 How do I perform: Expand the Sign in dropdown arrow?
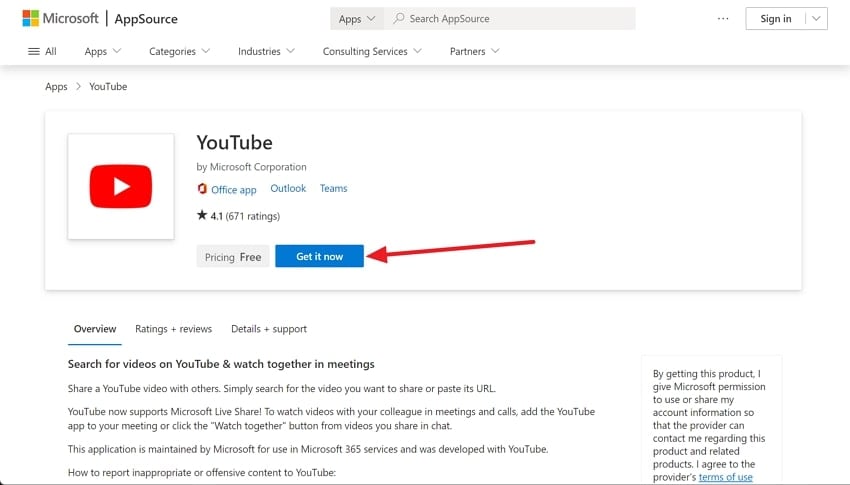pos(816,18)
